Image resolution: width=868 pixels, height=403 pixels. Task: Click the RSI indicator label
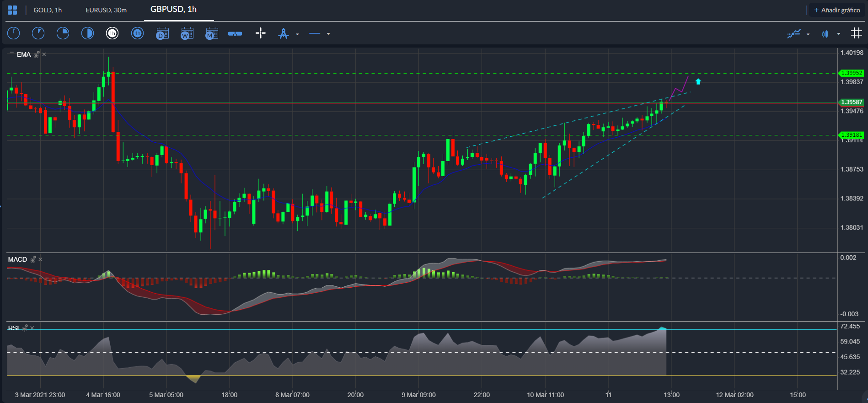point(13,328)
